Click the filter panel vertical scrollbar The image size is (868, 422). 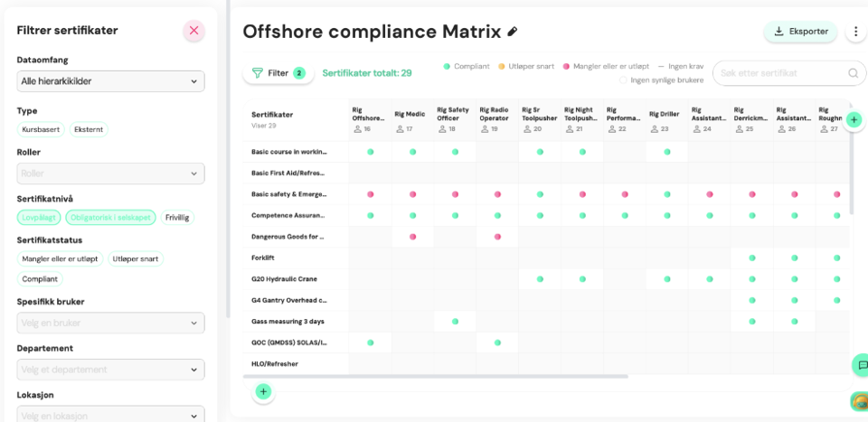(x=228, y=159)
